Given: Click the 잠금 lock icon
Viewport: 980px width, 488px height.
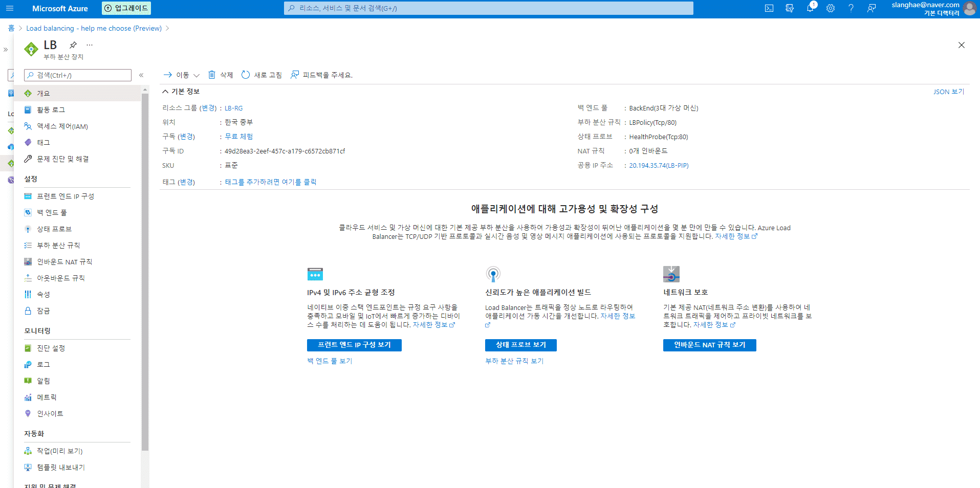Looking at the screenshot, I should coord(28,310).
